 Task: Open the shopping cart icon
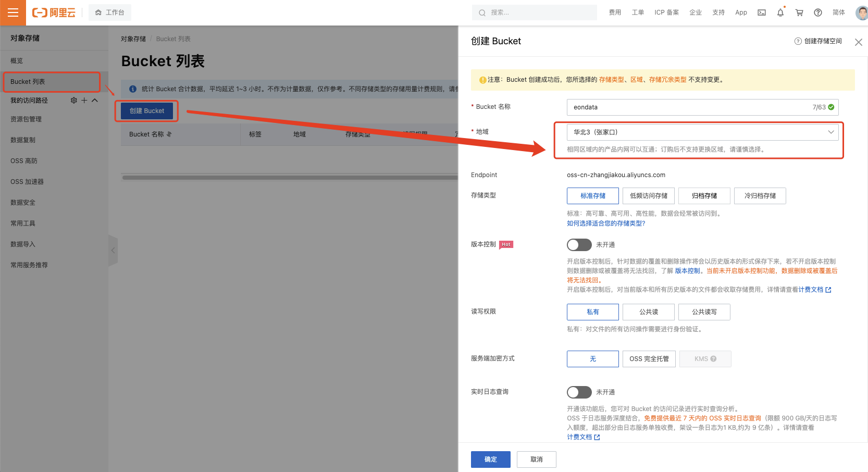click(799, 12)
